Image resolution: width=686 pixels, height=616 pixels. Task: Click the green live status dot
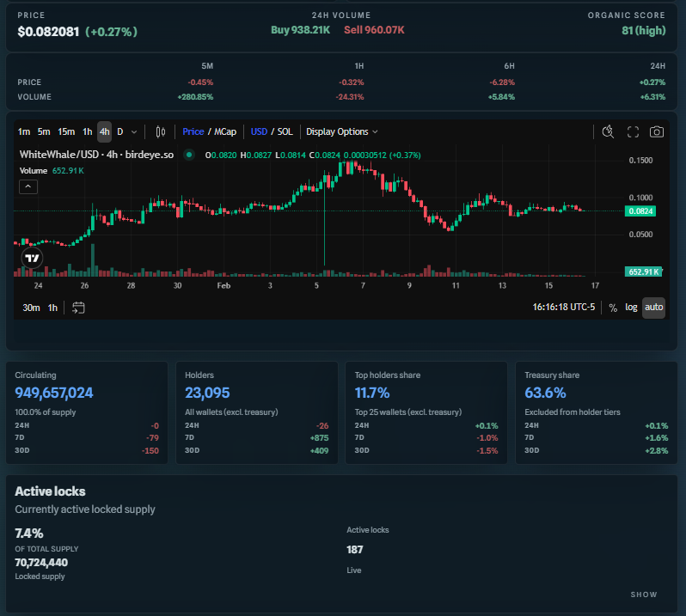tap(189, 155)
